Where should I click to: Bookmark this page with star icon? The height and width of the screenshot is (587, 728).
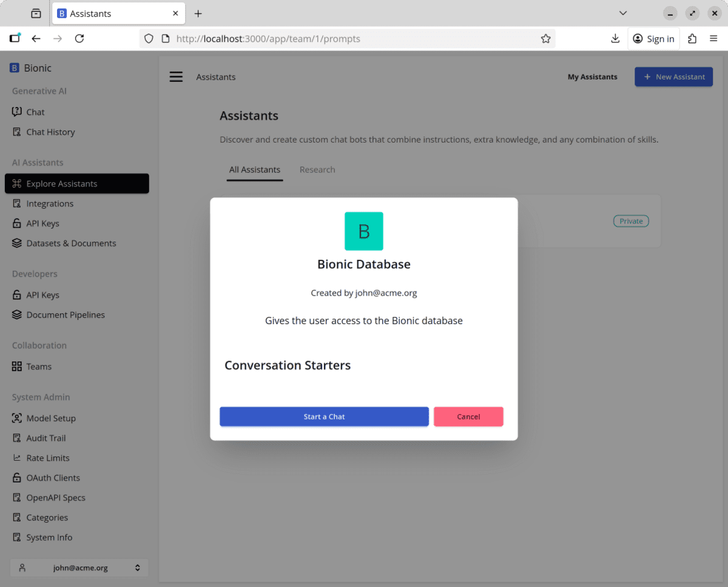545,38
